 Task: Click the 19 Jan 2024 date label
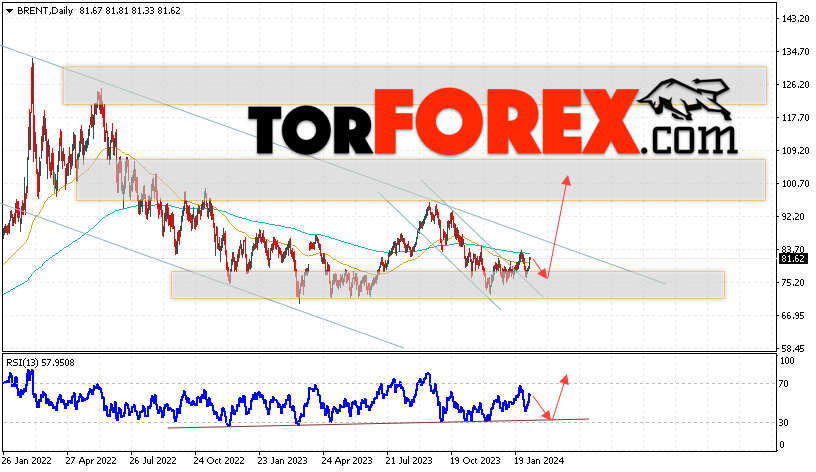pos(539,461)
